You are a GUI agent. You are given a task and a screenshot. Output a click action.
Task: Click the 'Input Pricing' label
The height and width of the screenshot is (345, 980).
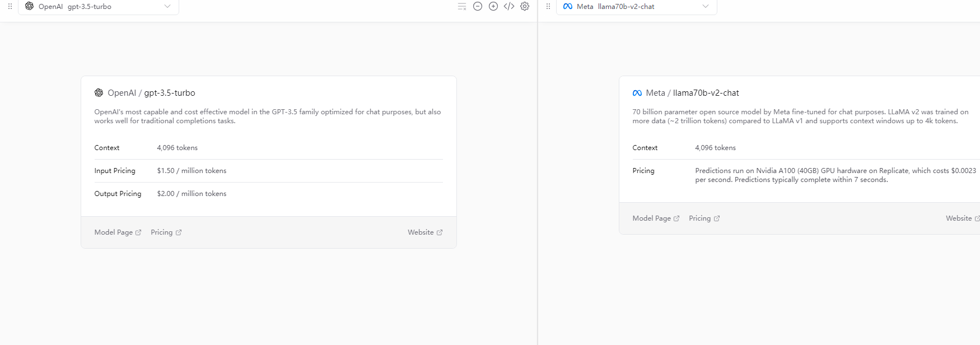pyautogui.click(x=115, y=171)
